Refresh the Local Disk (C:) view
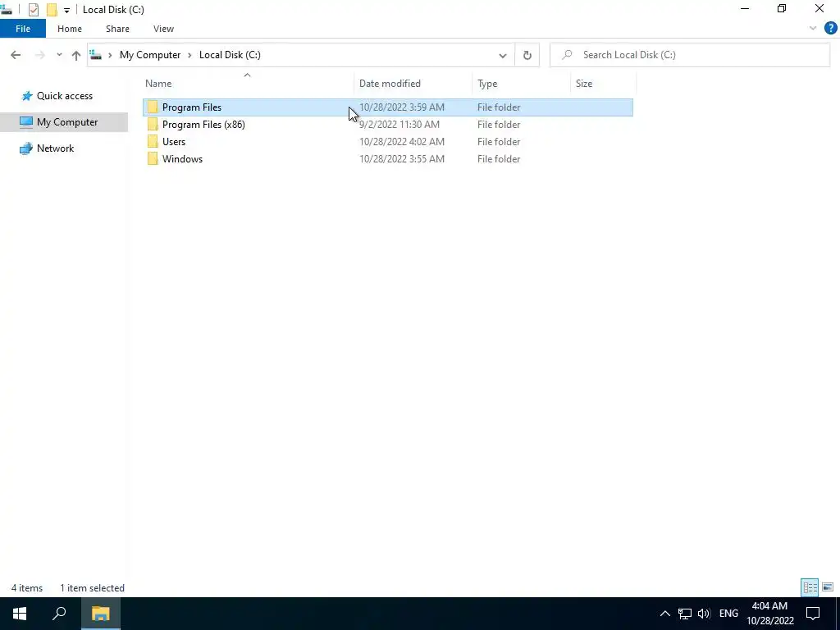This screenshot has height=630, width=840. [527, 55]
